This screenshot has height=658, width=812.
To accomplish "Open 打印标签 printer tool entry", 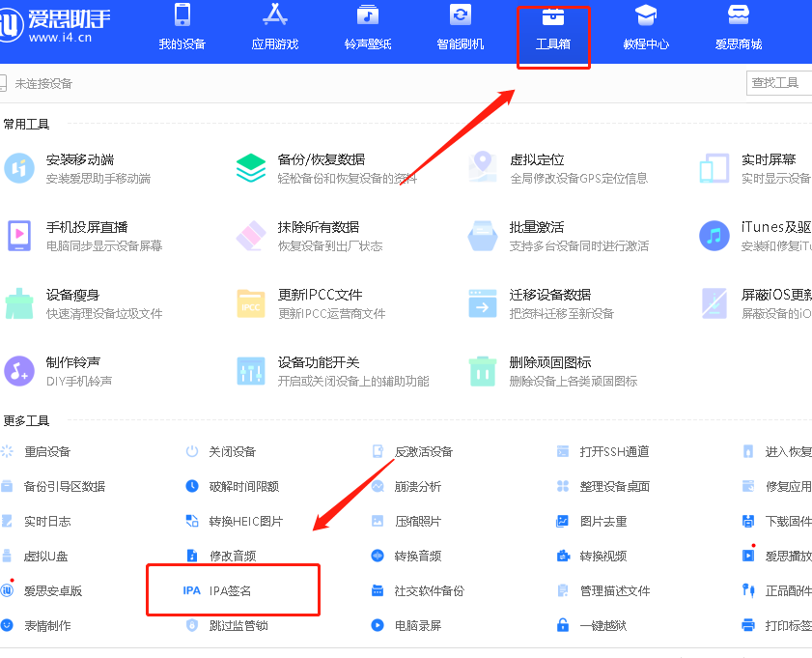I will (x=777, y=625).
